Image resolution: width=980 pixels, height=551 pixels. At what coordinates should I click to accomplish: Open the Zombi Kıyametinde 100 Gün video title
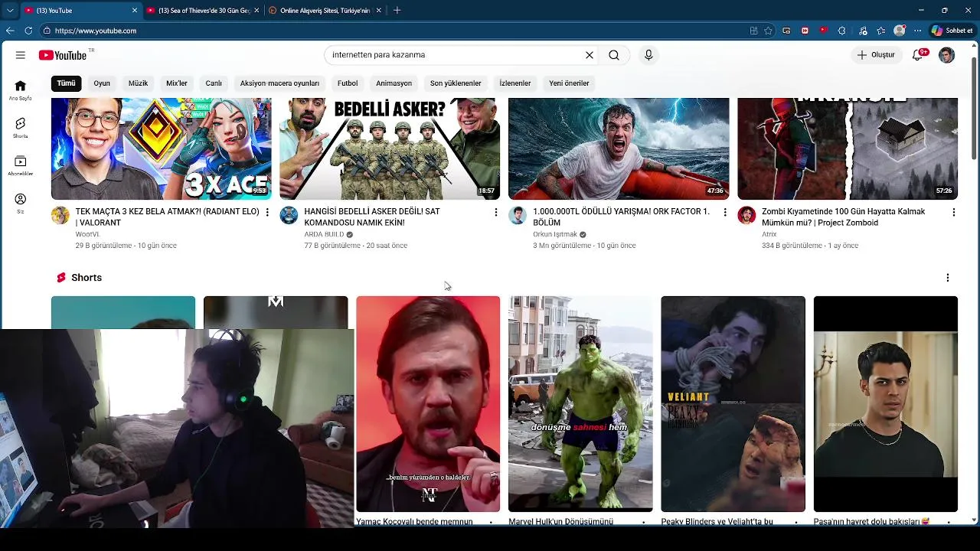(843, 217)
